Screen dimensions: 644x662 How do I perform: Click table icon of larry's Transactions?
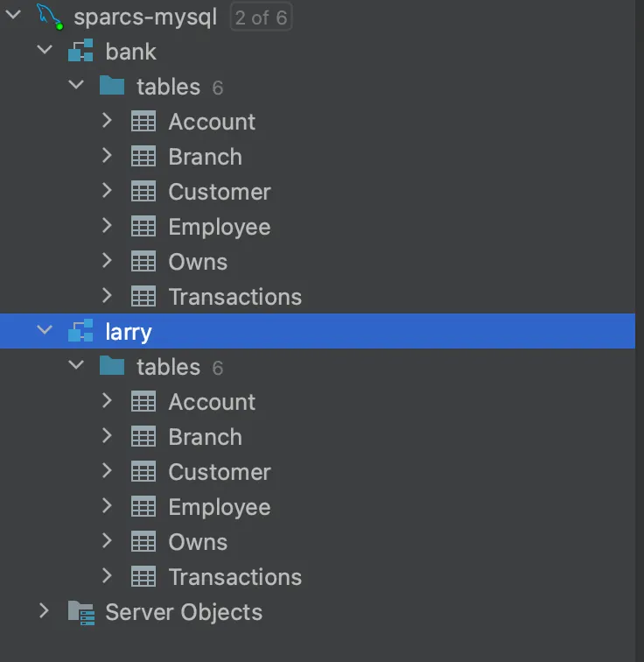click(x=143, y=577)
